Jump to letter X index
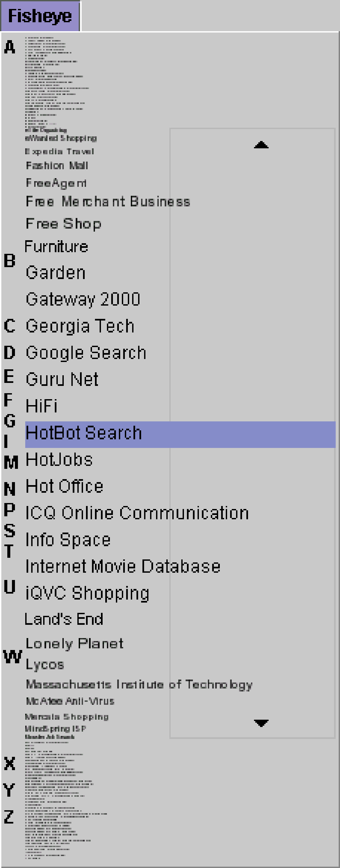340x868 pixels. (10, 763)
